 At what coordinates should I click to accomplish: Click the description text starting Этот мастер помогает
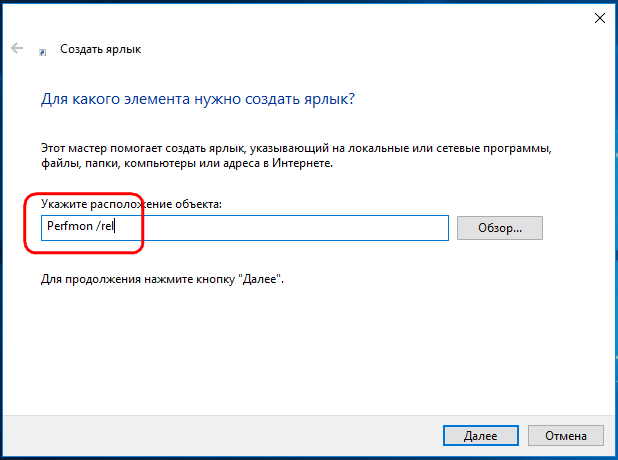click(x=296, y=149)
